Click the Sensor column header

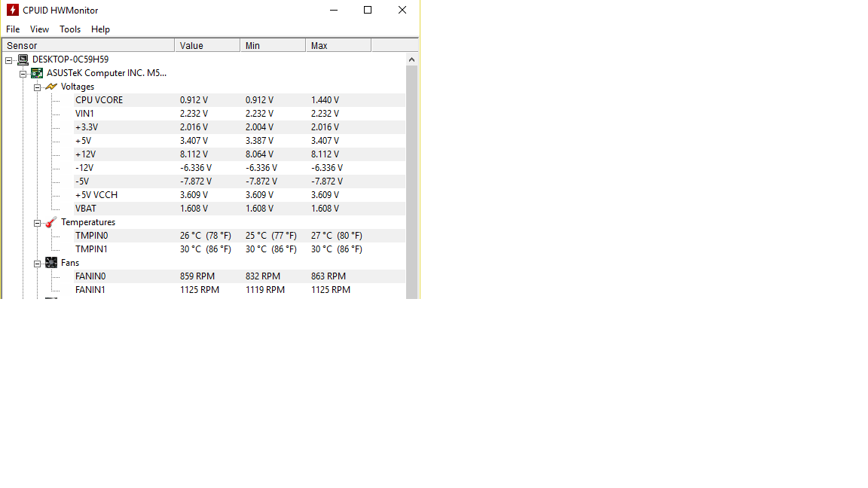(x=89, y=45)
